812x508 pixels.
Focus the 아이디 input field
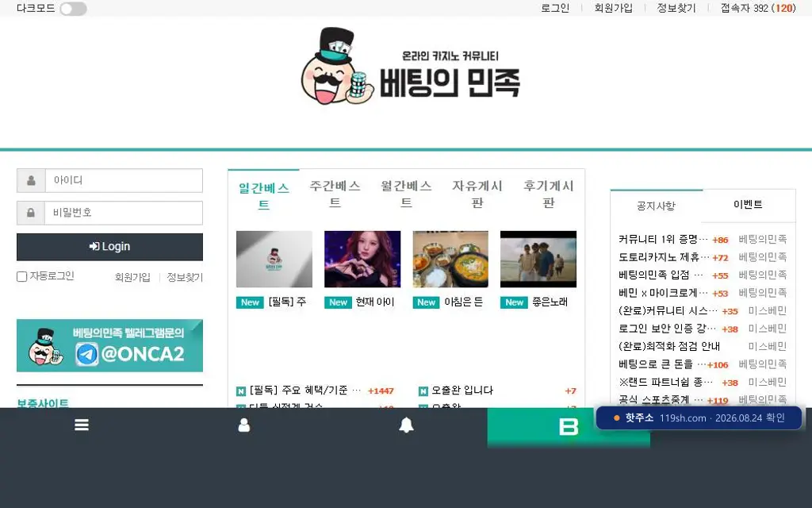click(x=124, y=180)
